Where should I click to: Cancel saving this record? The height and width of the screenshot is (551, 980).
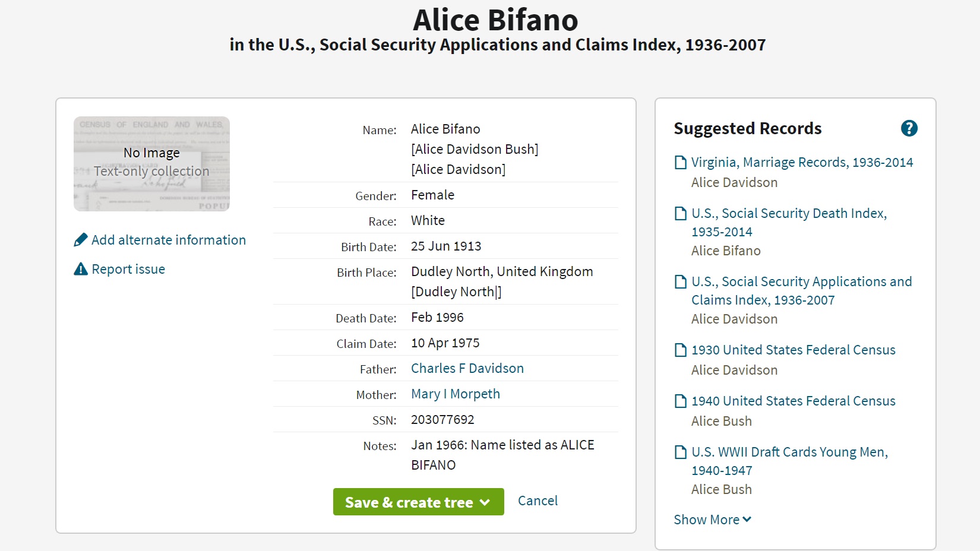[538, 501]
